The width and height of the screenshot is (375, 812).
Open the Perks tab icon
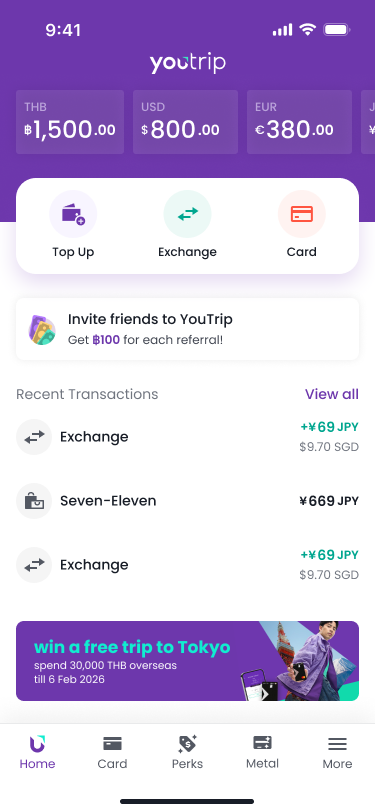pyautogui.click(x=188, y=744)
